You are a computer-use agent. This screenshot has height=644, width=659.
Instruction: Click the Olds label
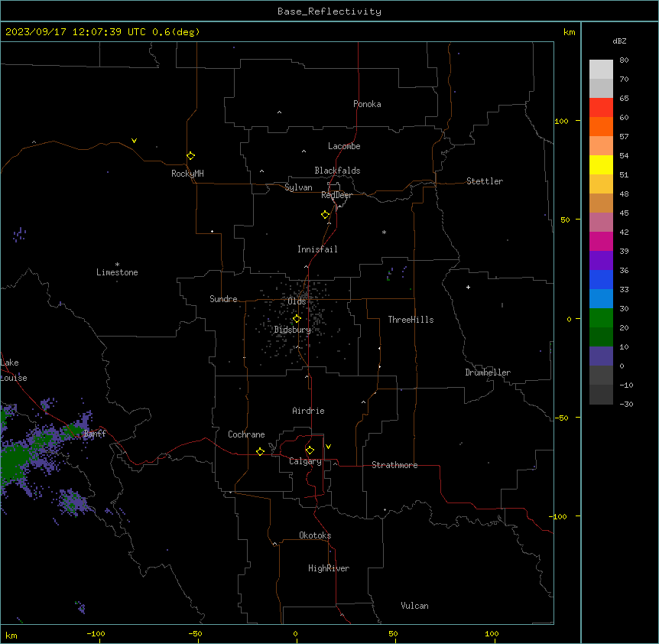[297, 301]
